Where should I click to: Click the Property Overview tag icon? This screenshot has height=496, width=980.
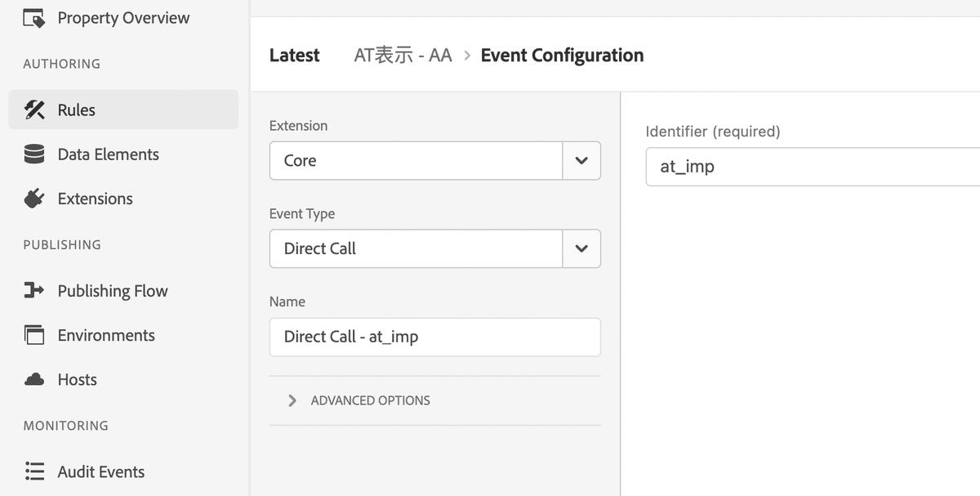(34, 18)
